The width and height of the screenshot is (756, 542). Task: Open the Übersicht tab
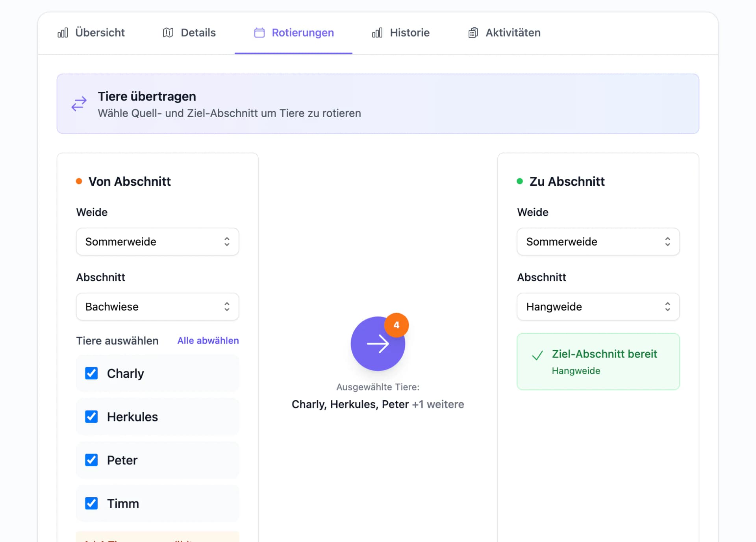(x=91, y=33)
